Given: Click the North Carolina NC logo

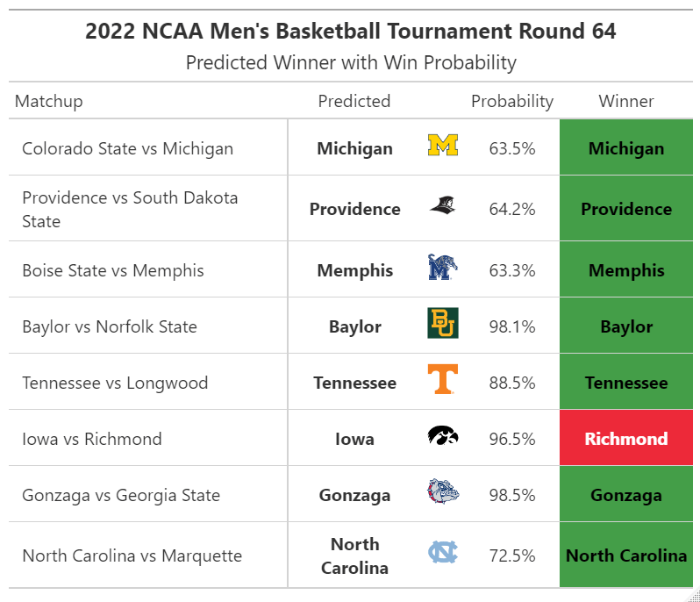Looking at the screenshot, I should [x=443, y=553].
